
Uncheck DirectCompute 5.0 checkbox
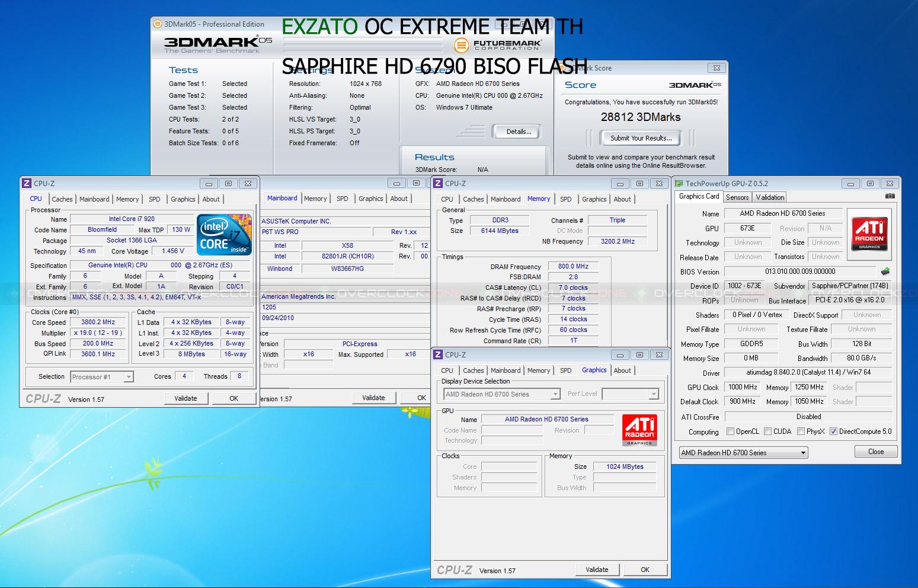point(833,432)
